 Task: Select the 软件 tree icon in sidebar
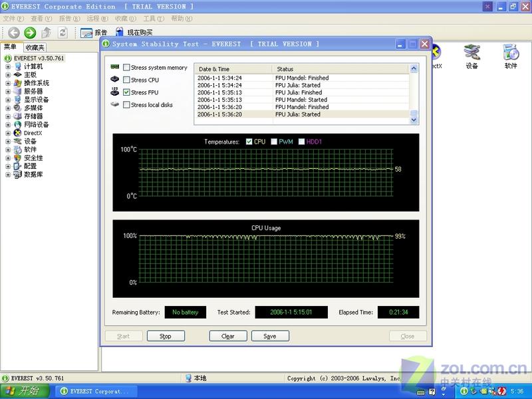click(18, 150)
